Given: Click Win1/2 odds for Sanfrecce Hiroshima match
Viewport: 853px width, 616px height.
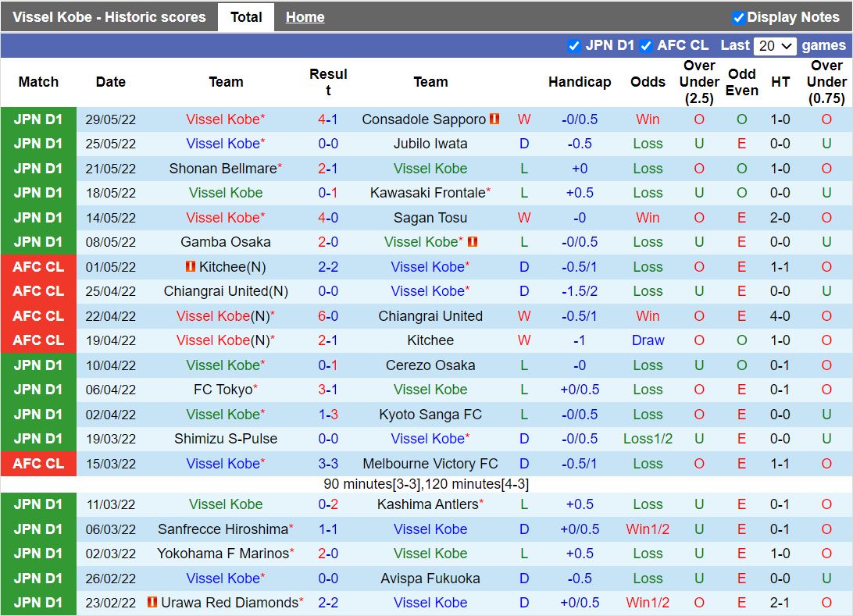Looking at the screenshot, I should (648, 529).
